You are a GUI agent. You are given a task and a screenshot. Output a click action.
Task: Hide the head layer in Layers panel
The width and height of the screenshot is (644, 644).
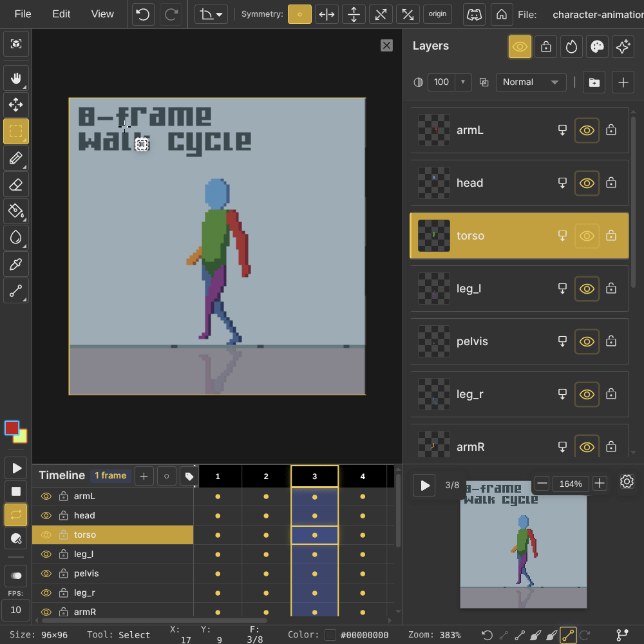click(x=587, y=183)
